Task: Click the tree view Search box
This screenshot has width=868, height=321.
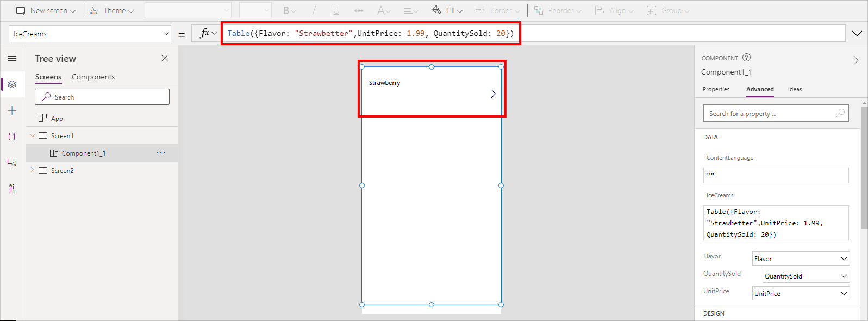Action: tap(102, 97)
